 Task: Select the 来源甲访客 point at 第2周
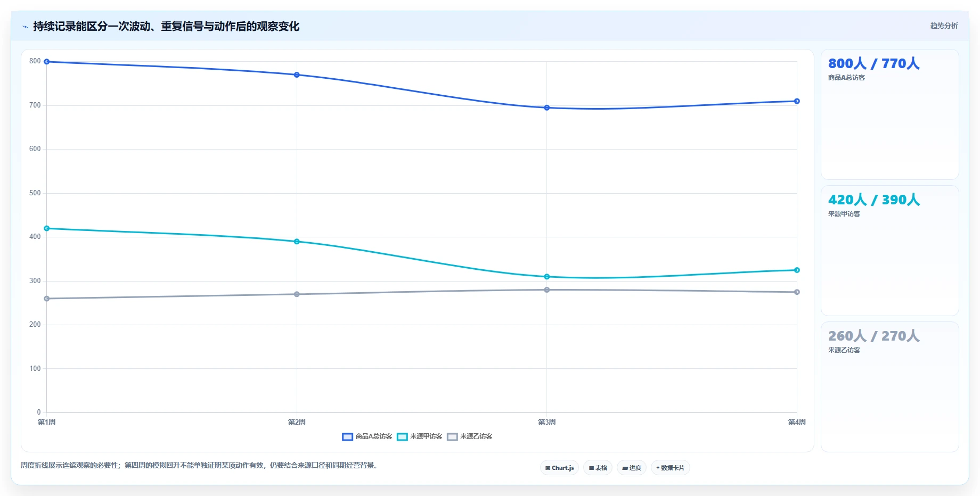tap(297, 242)
